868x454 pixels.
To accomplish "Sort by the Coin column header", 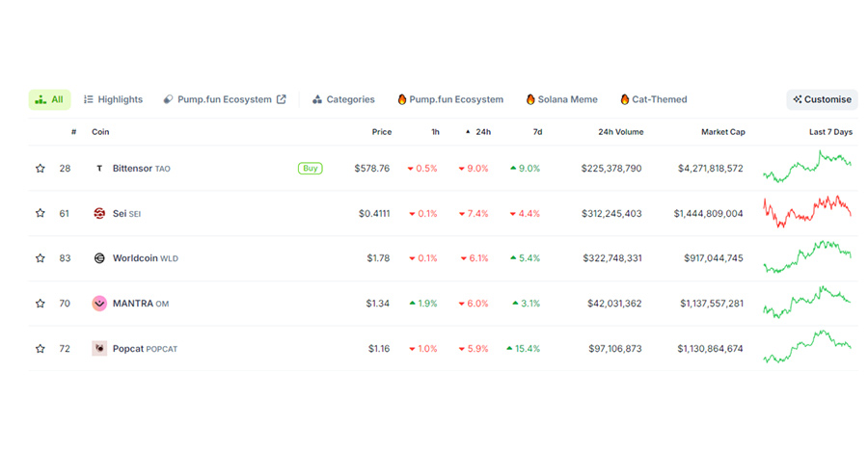I will tap(100, 132).
